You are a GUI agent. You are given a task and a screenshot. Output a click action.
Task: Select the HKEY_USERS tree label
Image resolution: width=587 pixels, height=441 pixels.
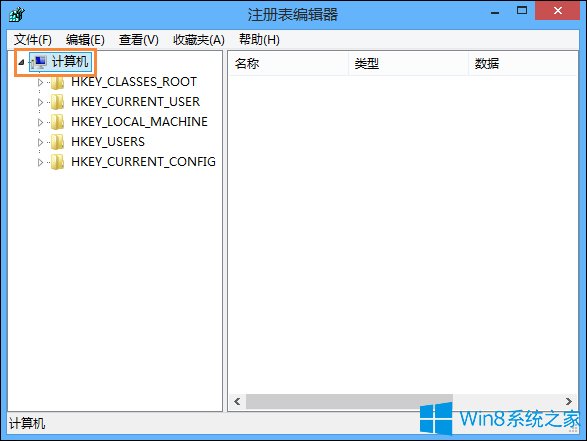[108, 142]
